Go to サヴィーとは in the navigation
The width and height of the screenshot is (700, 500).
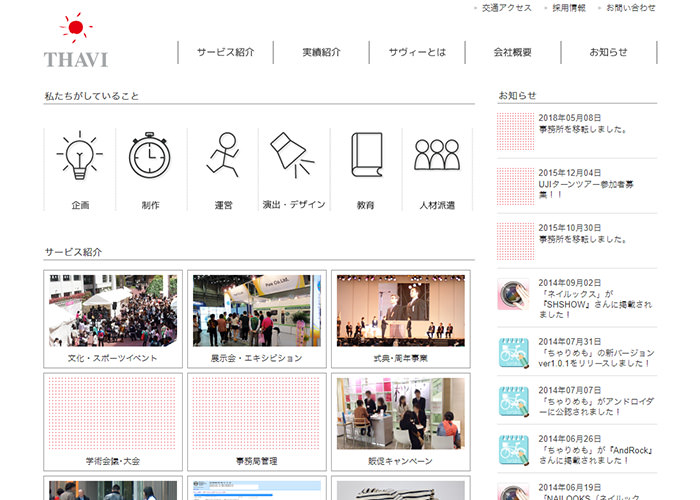click(417, 52)
